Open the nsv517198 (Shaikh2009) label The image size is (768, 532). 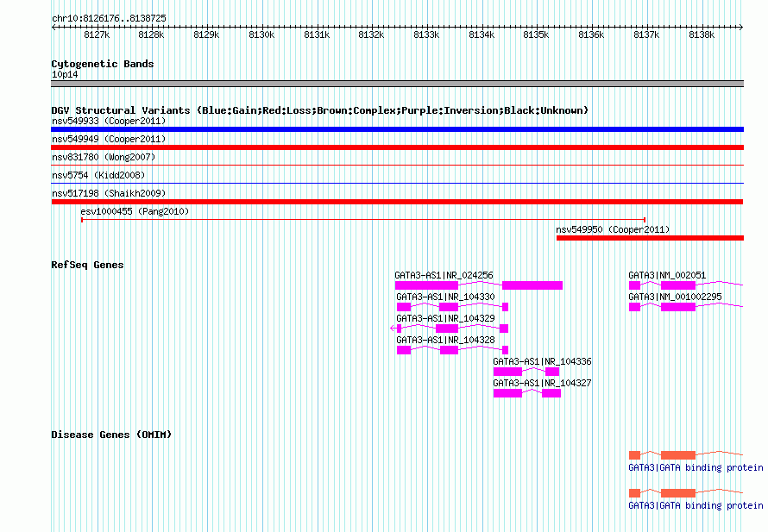click(x=109, y=193)
